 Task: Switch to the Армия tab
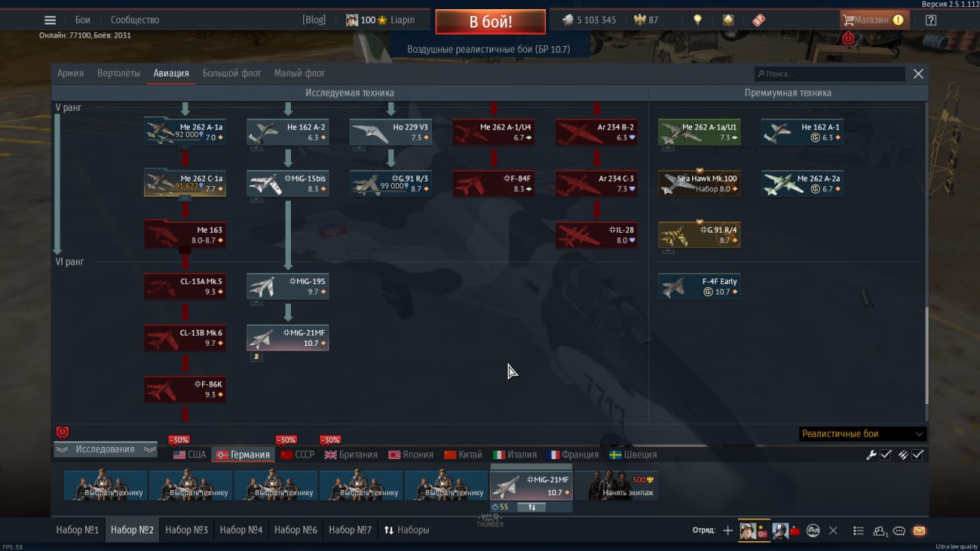pos(70,73)
